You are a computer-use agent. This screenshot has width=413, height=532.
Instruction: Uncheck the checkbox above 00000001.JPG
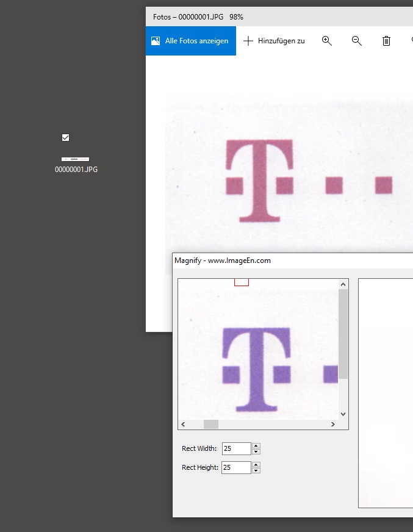(65, 137)
